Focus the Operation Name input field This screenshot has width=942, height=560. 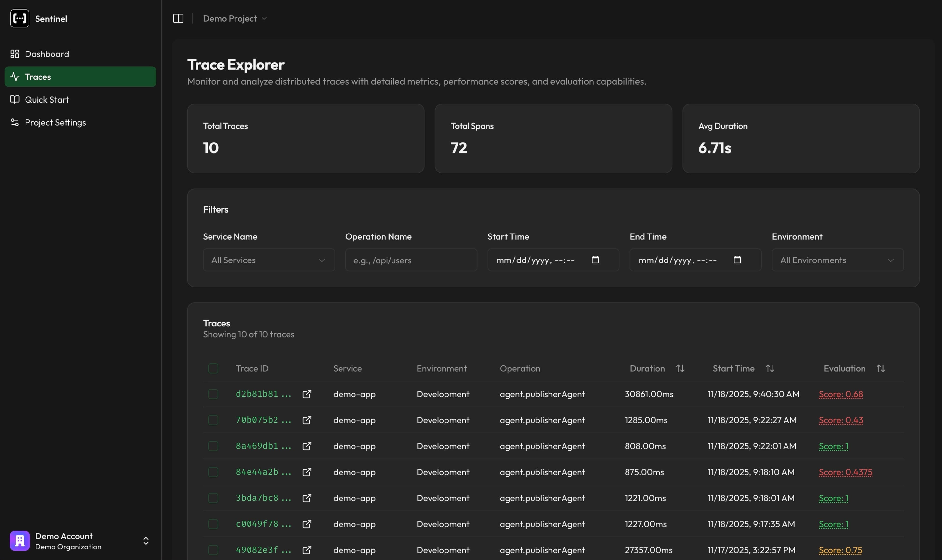point(411,260)
